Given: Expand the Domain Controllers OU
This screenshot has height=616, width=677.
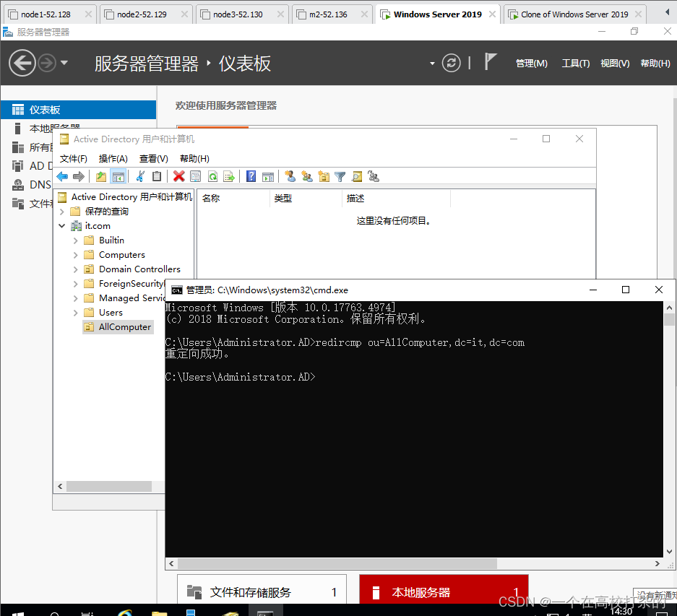Looking at the screenshot, I should point(76,269).
